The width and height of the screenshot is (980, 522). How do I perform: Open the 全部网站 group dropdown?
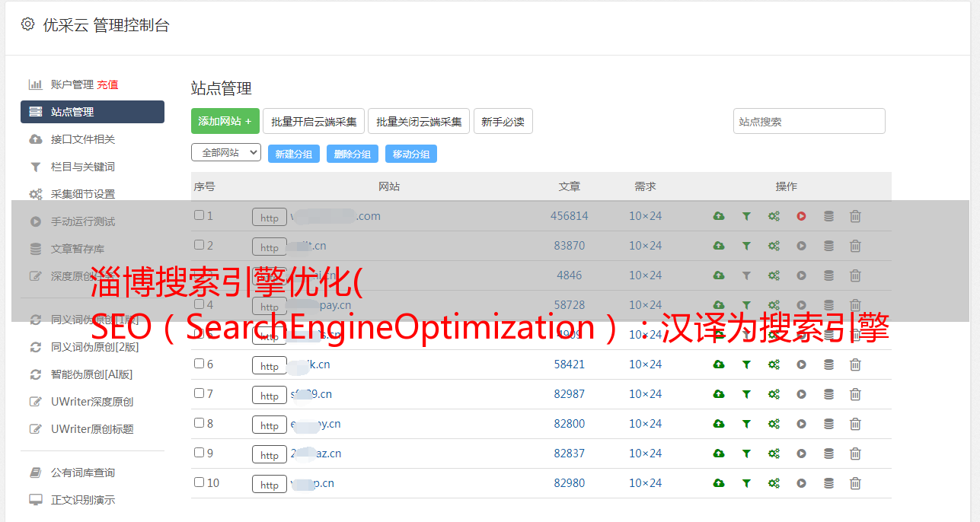point(226,153)
